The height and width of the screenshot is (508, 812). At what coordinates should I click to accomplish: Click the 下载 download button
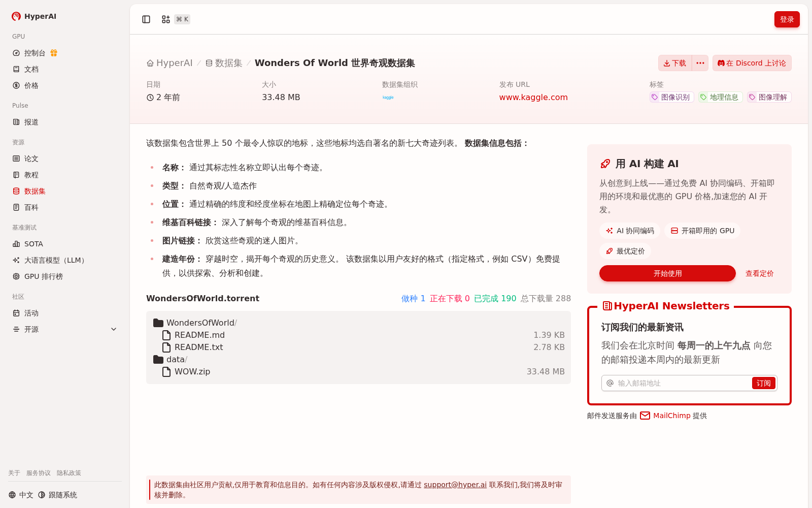675,63
